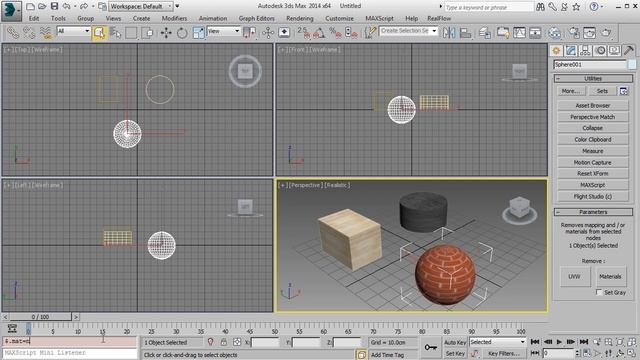The image size is (640, 360).
Task: Open the reference coordinate system View dropdown
Action: [224, 31]
